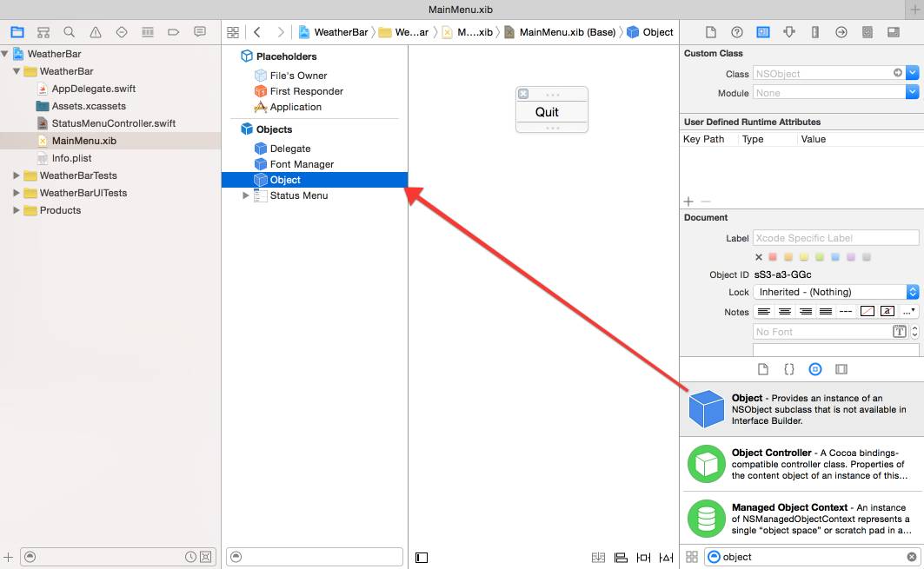Show the Media library

[841, 369]
